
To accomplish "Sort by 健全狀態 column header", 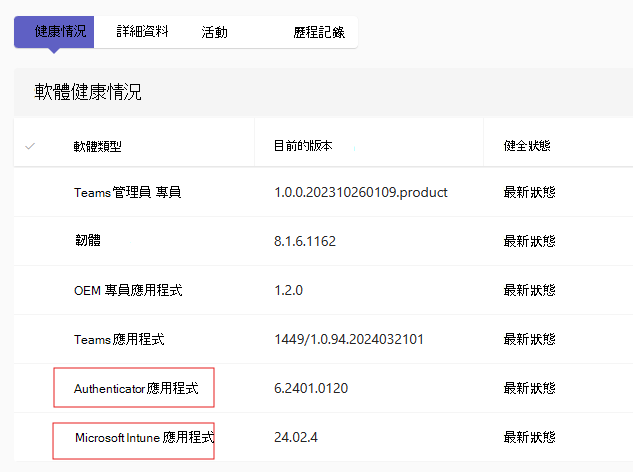I will click(x=527, y=146).
